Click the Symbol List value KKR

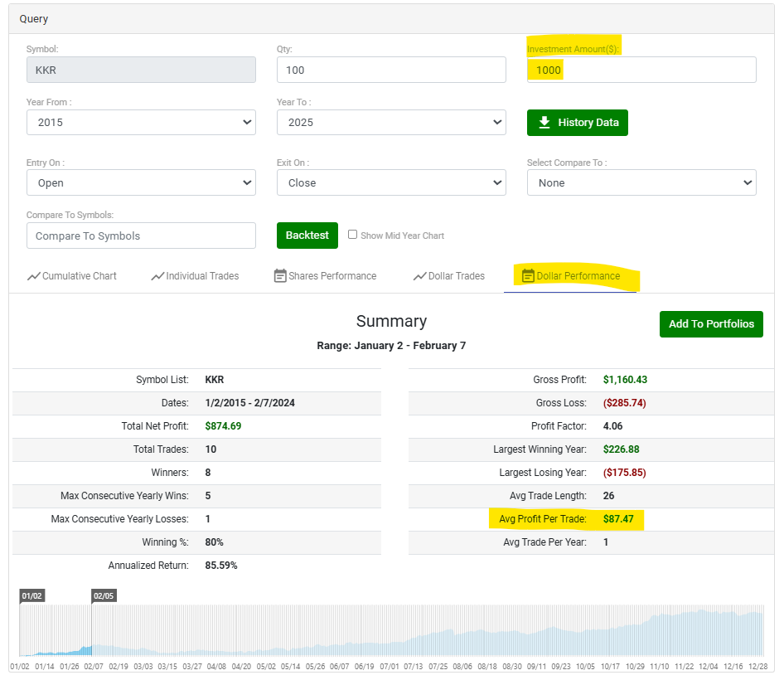pyautogui.click(x=214, y=380)
